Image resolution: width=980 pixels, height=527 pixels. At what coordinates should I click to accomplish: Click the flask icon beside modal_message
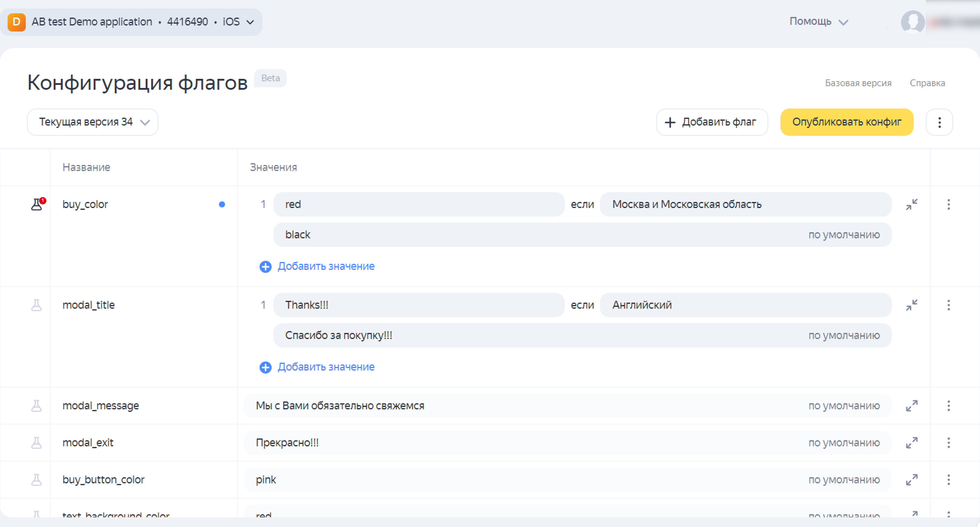[x=37, y=405]
